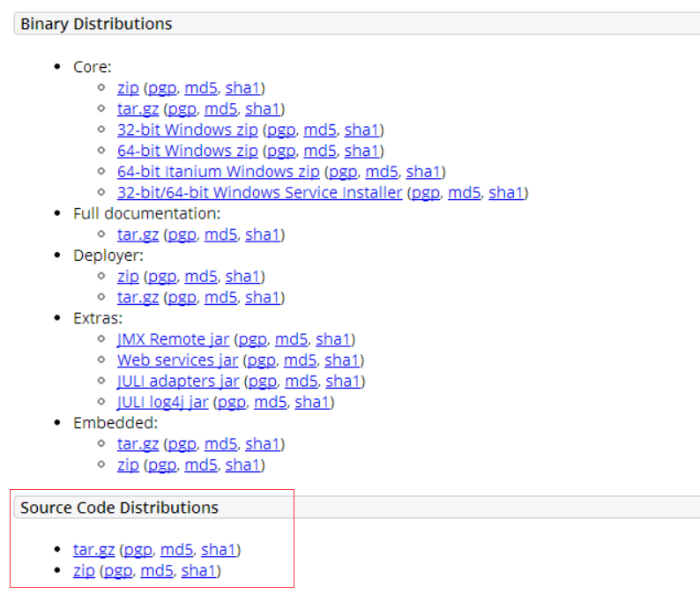Open md5 checksum for 64-bit Windows zip
700x616 pixels.
pos(319,151)
